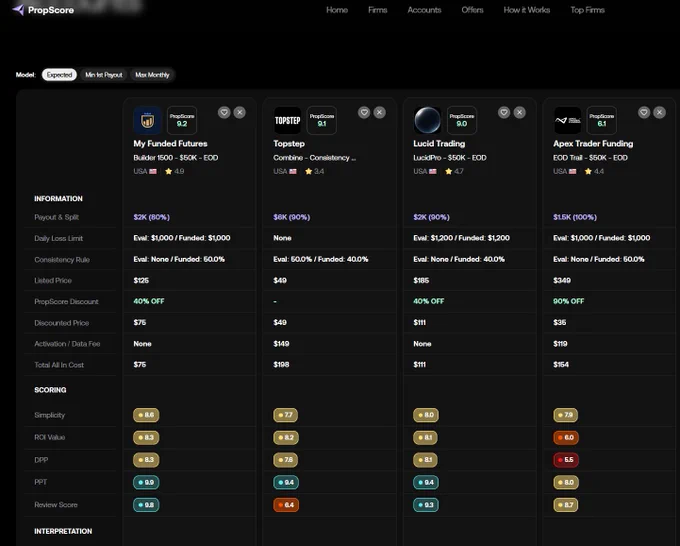This screenshot has height=546, width=680.
Task: Open the Firms menu item
Action: (378, 10)
